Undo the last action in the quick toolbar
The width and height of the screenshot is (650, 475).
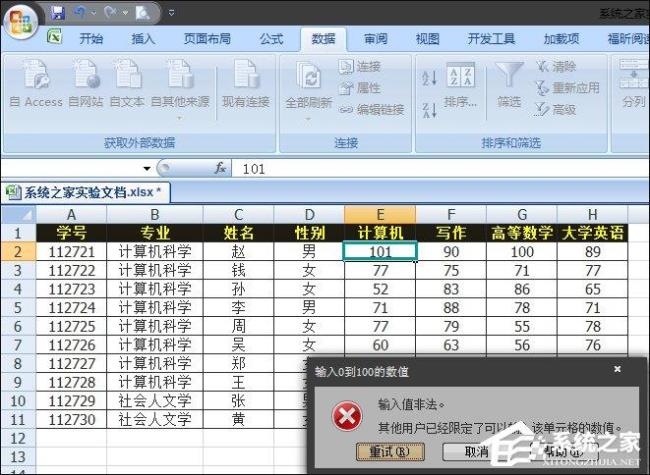pos(80,13)
